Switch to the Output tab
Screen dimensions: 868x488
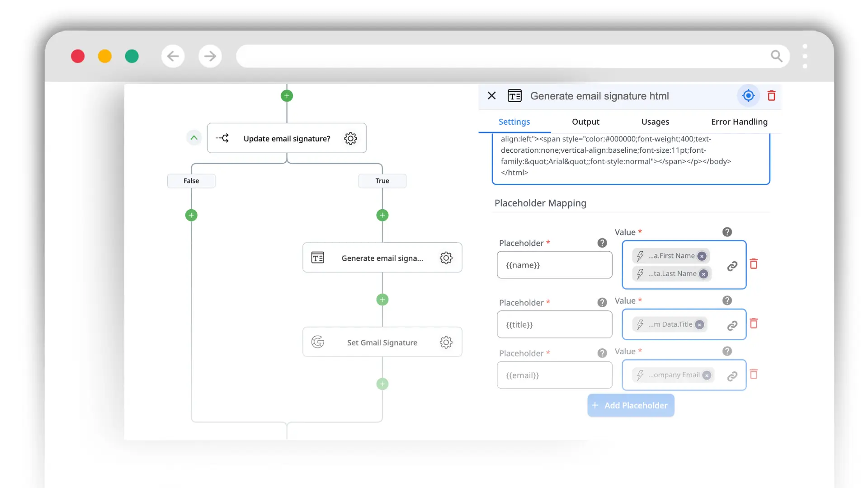point(585,122)
